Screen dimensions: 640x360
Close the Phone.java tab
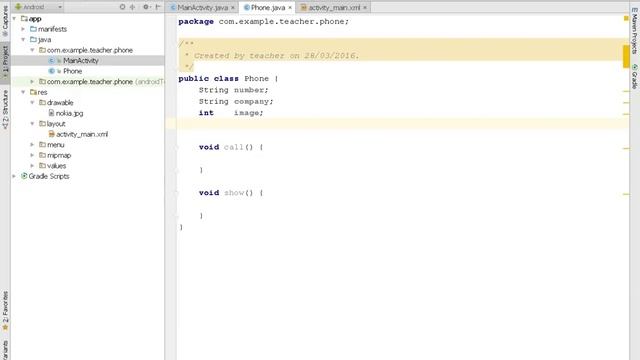(290, 8)
